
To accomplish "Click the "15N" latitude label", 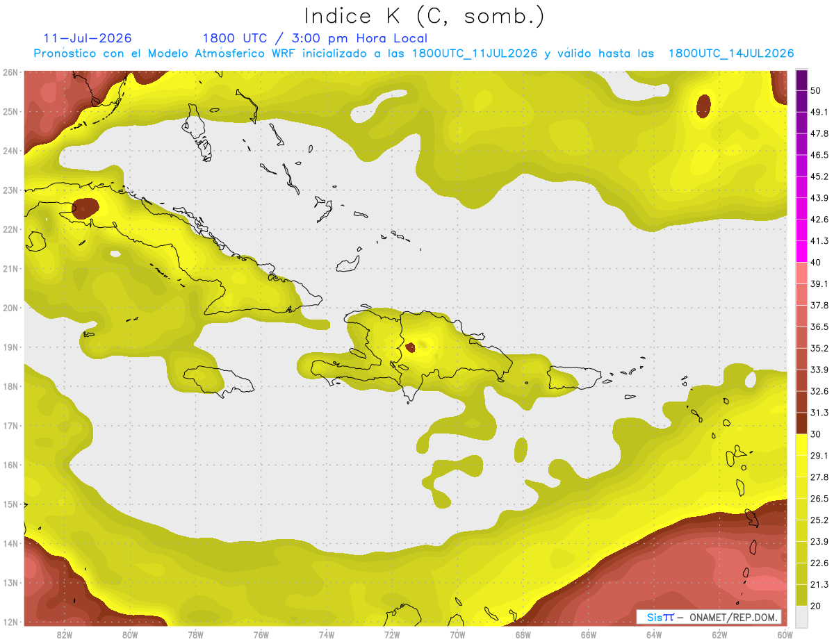I will coord(10,504).
